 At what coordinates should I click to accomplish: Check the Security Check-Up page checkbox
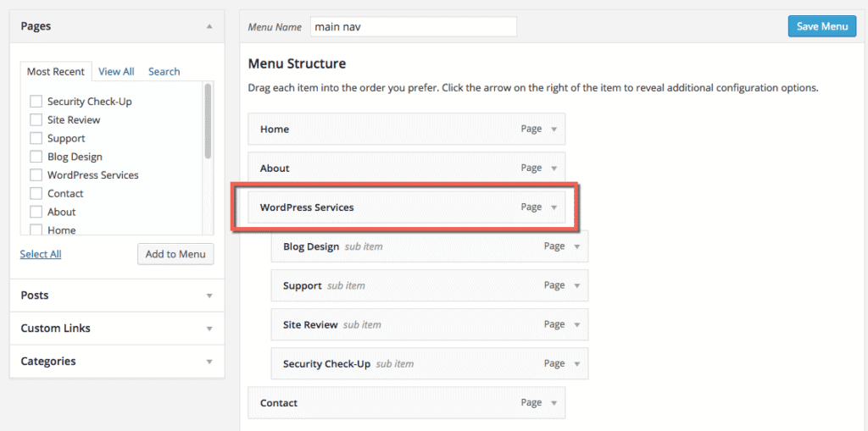pyautogui.click(x=36, y=102)
